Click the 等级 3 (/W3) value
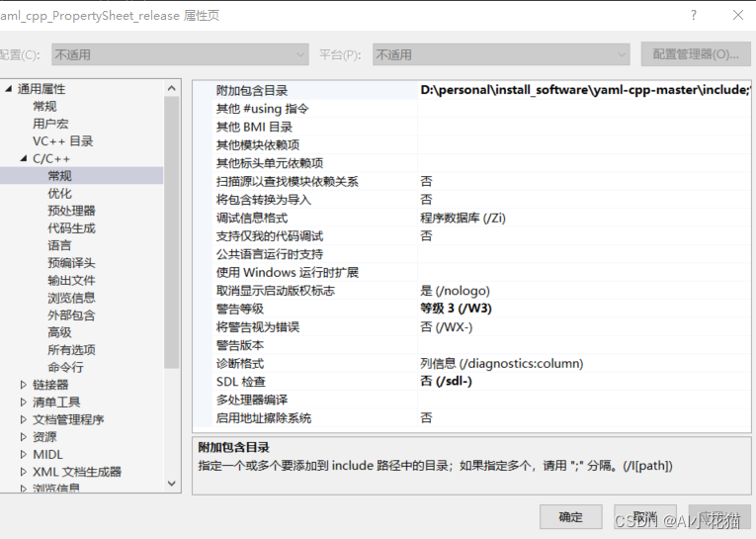Screen dimensions: 756x539 click(x=456, y=309)
